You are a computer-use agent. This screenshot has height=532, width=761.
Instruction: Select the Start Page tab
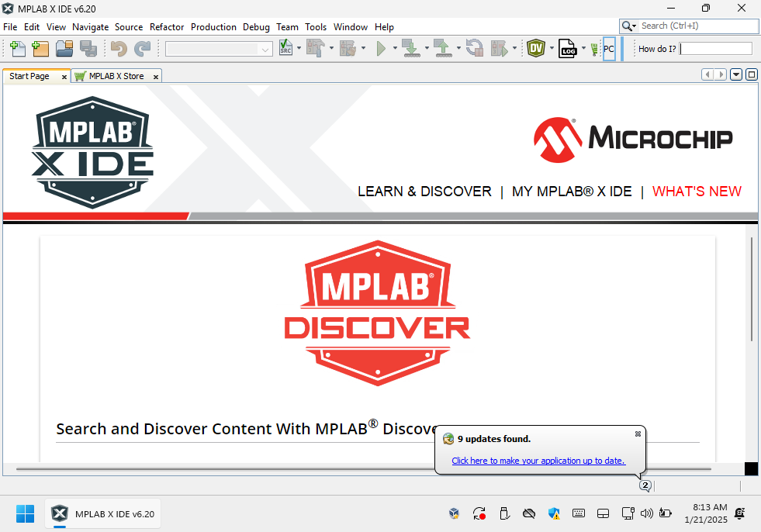point(29,76)
